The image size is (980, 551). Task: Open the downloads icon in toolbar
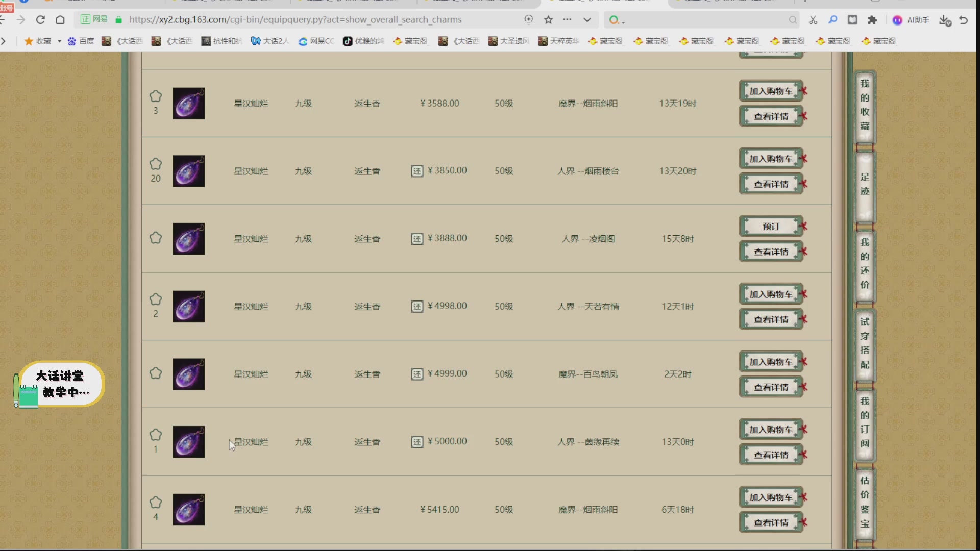945,20
